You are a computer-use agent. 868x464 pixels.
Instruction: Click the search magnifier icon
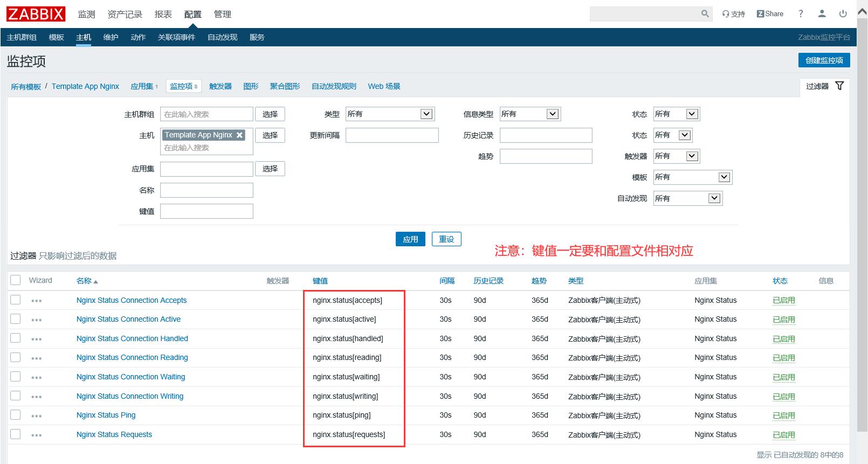click(x=705, y=14)
